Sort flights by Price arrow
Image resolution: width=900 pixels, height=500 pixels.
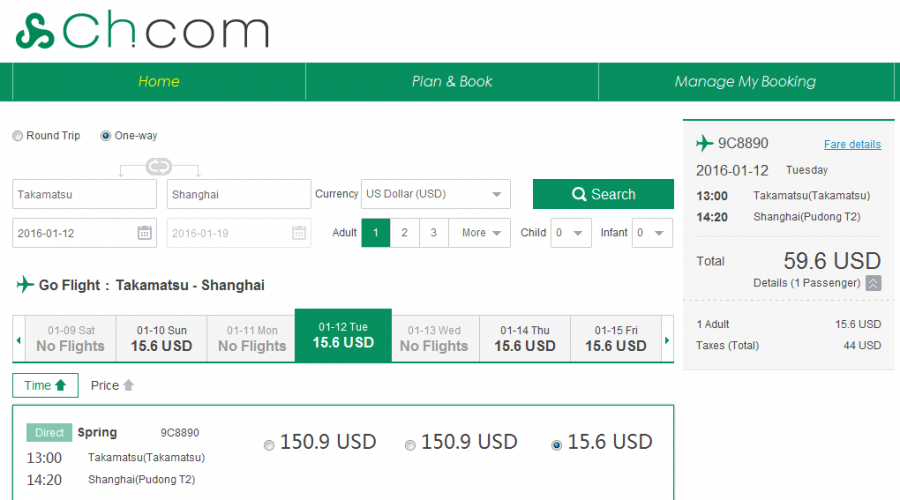pos(128,385)
